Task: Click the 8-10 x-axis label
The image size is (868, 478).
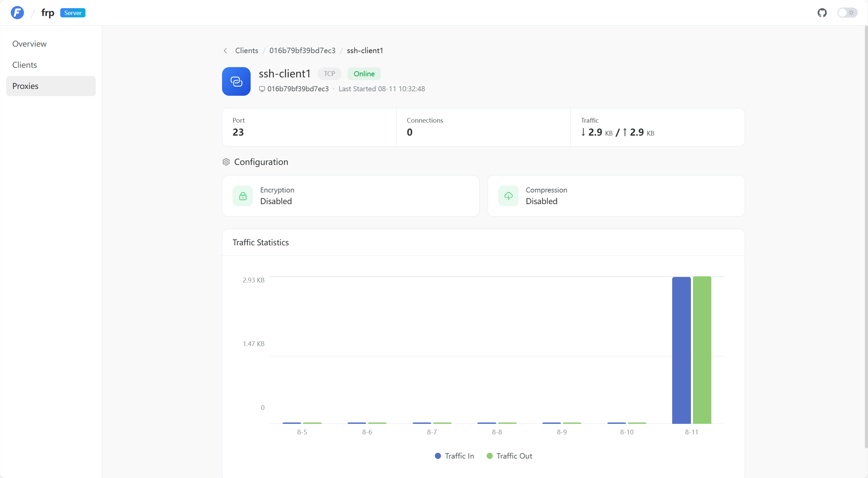Action: pyautogui.click(x=627, y=432)
